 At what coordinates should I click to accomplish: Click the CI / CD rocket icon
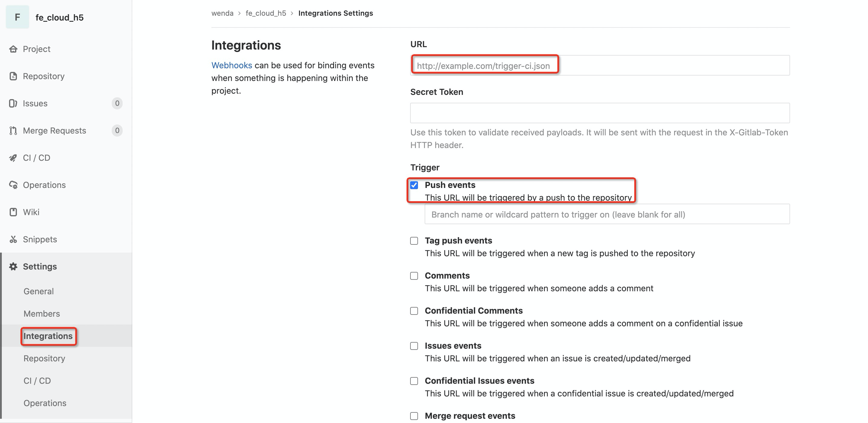pyautogui.click(x=13, y=158)
